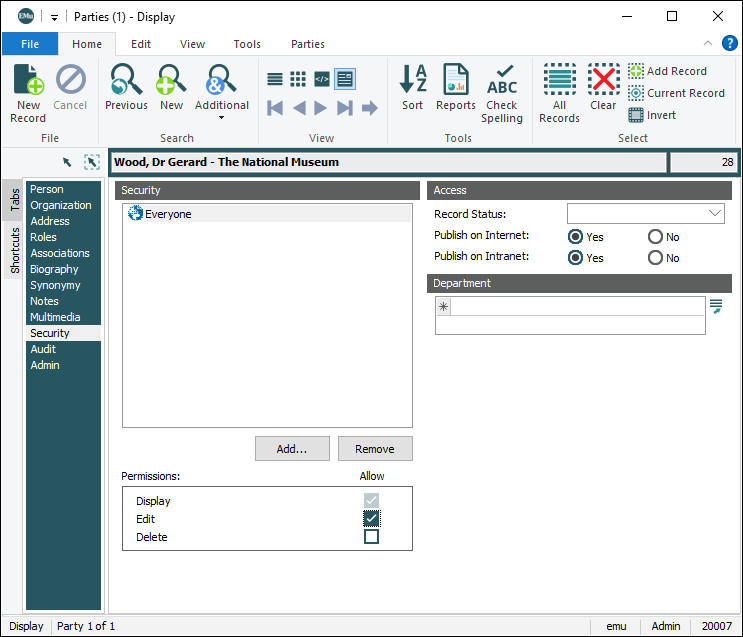Start a New search
743x637 pixels.
point(172,88)
